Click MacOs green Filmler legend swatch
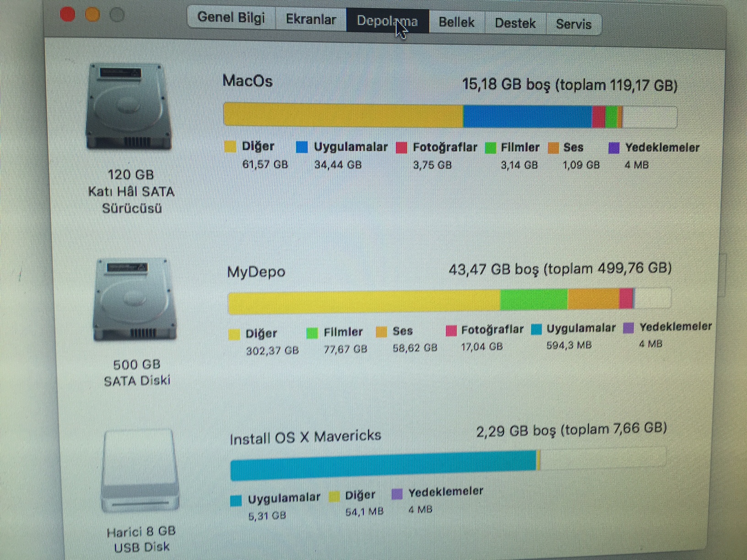Screen dimensions: 747x560 [490, 148]
